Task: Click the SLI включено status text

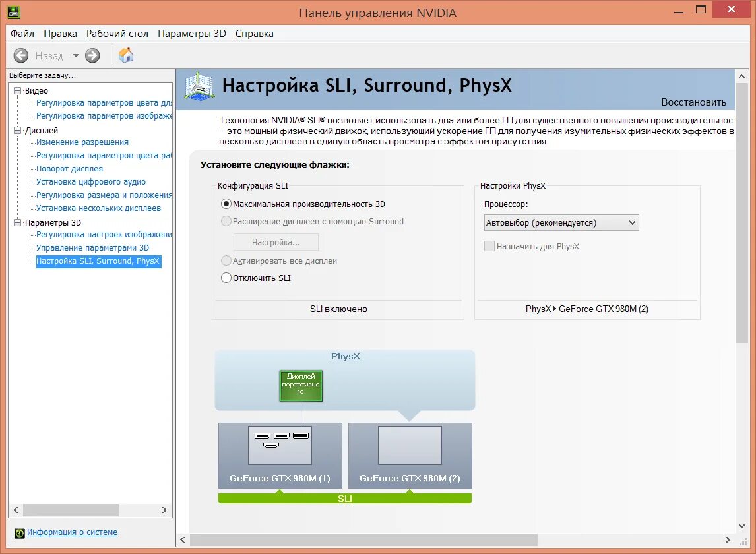Action: [338, 309]
